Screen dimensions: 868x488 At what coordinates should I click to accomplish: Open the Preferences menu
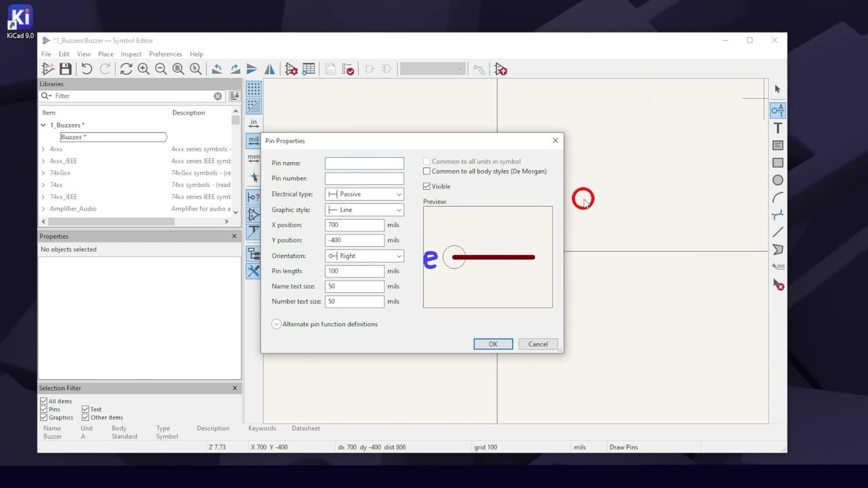coord(165,54)
